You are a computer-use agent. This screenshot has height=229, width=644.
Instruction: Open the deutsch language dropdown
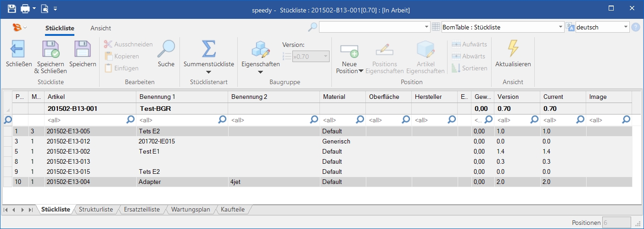pos(626,27)
